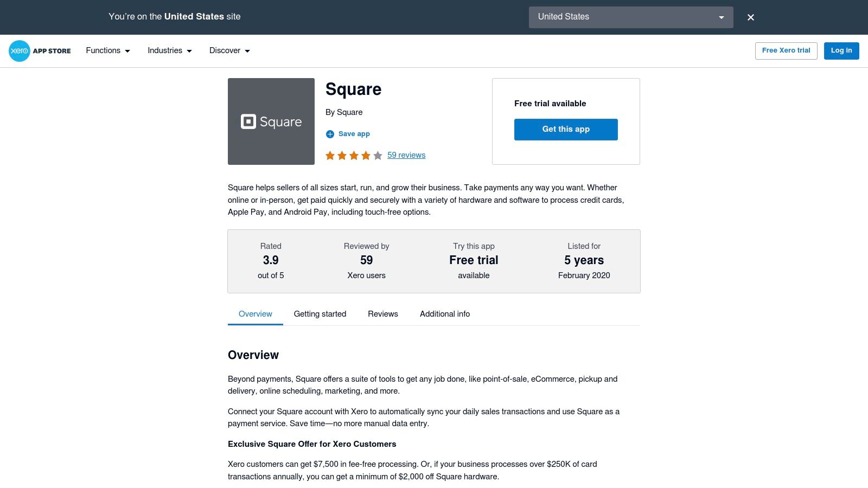Image resolution: width=868 pixels, height=488 pixels.
Task: Open the Discover dropdown menu
Action: click(x=229, y=50)
